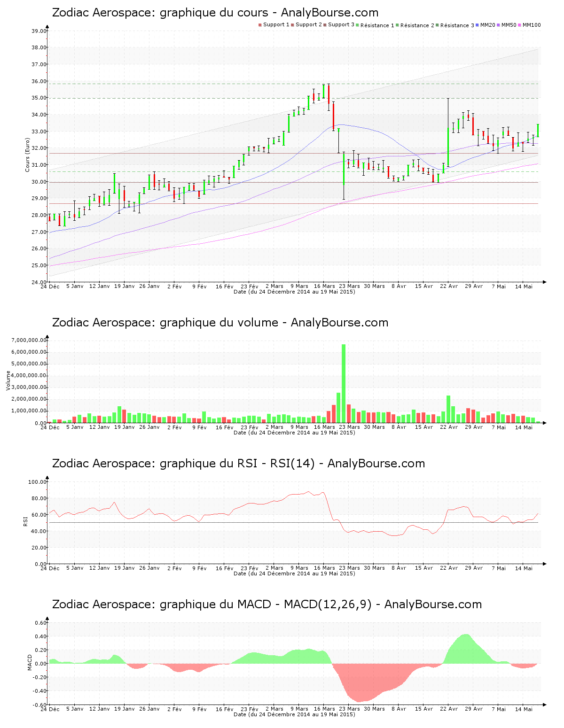The image size is (564, 728).
Task: Select the MM100 legend entry
Action: pos(529,25)
